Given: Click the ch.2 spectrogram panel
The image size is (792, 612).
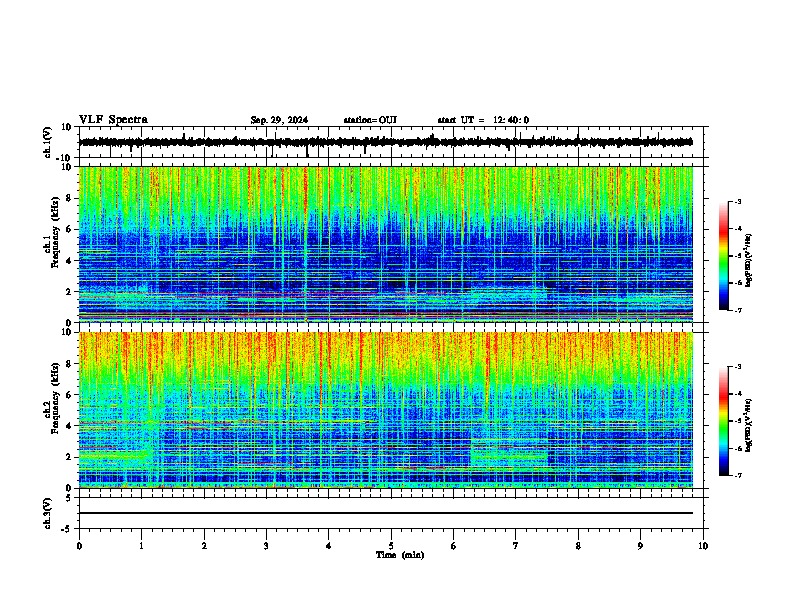Looking at the screenshot, I should pyautogui.click(x=386, y=410).
